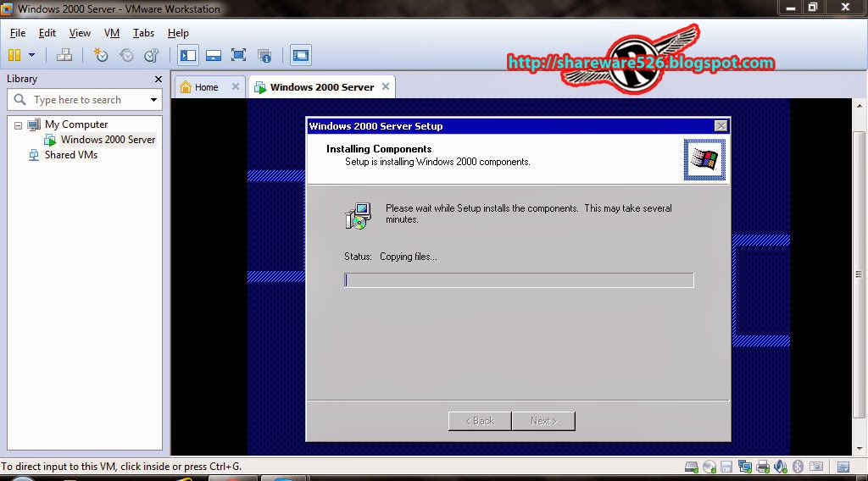Click the VMware Workstation title bar icon
Screen dimensions: 868x481
click(7, 8)
